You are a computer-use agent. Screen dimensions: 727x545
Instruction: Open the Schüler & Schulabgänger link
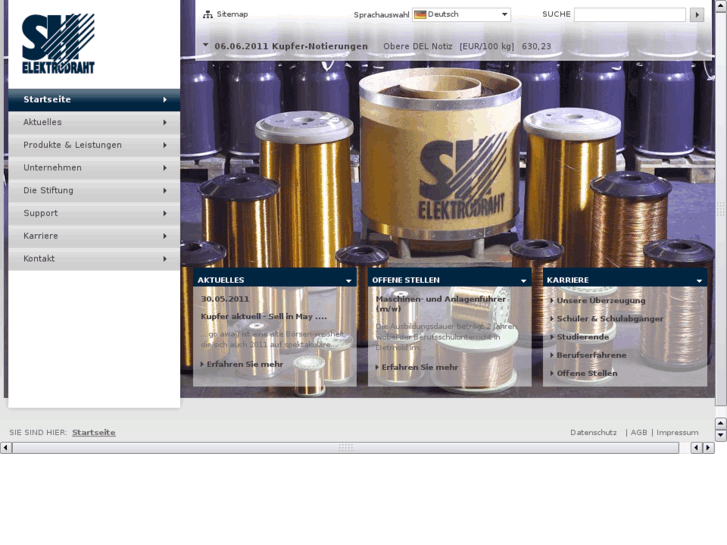610,319
